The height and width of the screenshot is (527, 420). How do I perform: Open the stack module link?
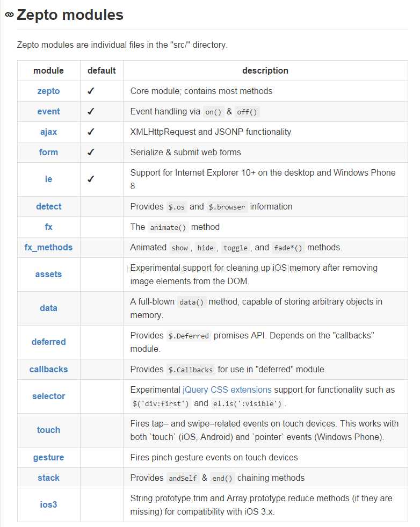pyautogui.click(x=48, y=478)
